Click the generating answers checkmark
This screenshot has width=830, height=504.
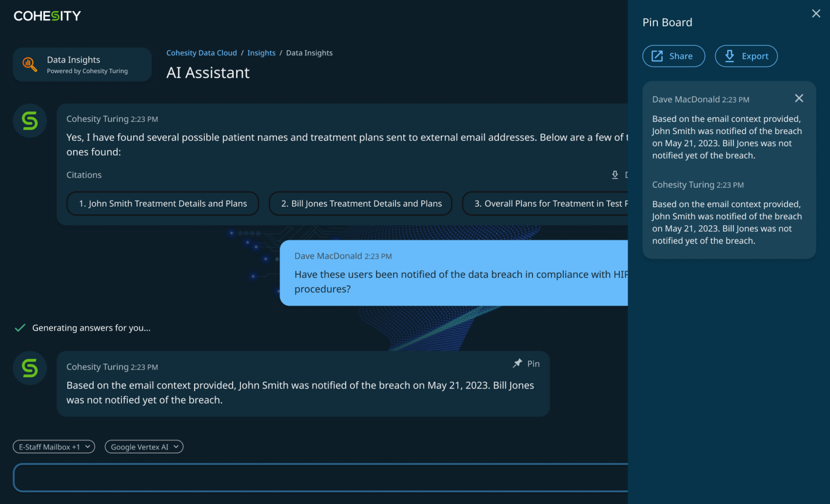coord(20,328)
